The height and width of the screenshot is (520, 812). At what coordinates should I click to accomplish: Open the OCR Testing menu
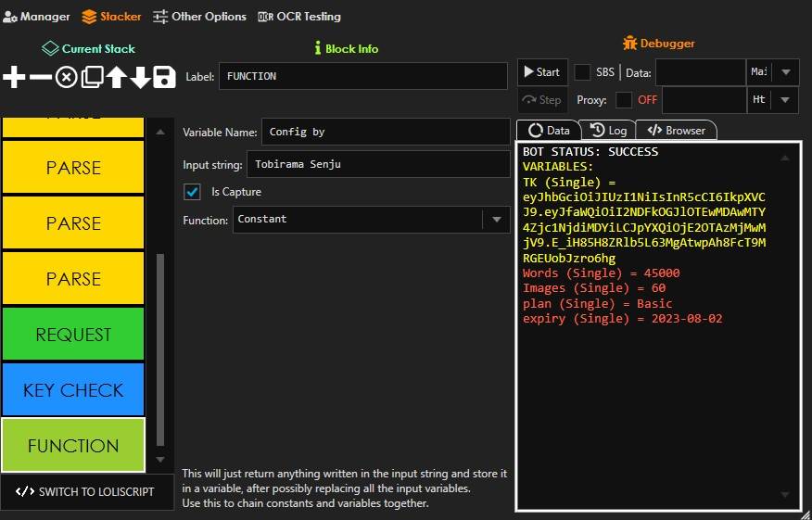[x=299, y=17]
